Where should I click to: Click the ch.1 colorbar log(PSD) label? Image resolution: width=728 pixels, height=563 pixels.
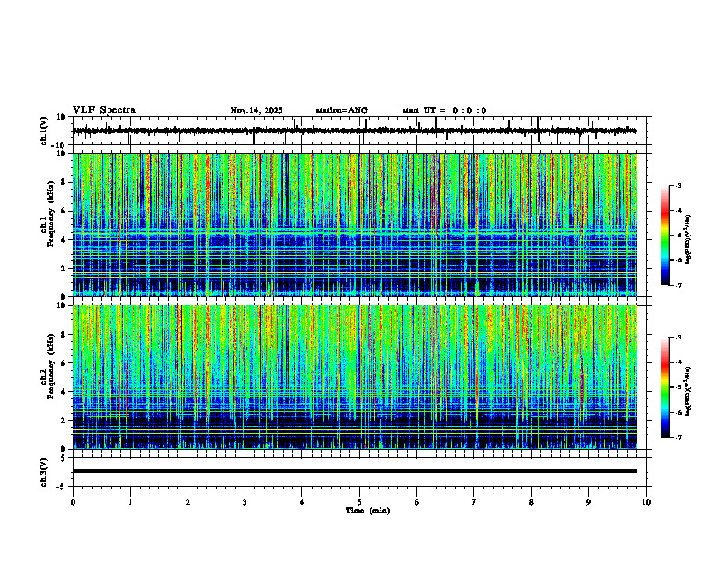pyautogui.click(x=688, y=240)
